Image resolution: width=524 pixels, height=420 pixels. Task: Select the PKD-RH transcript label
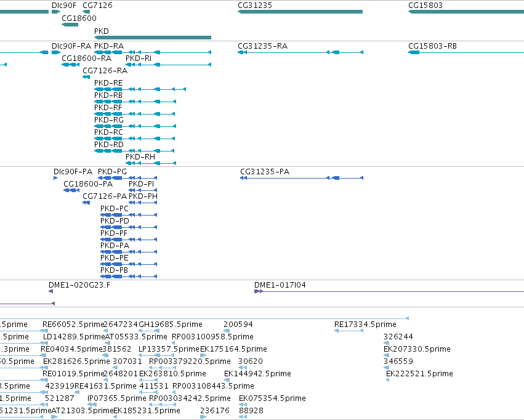click(140, 156)
